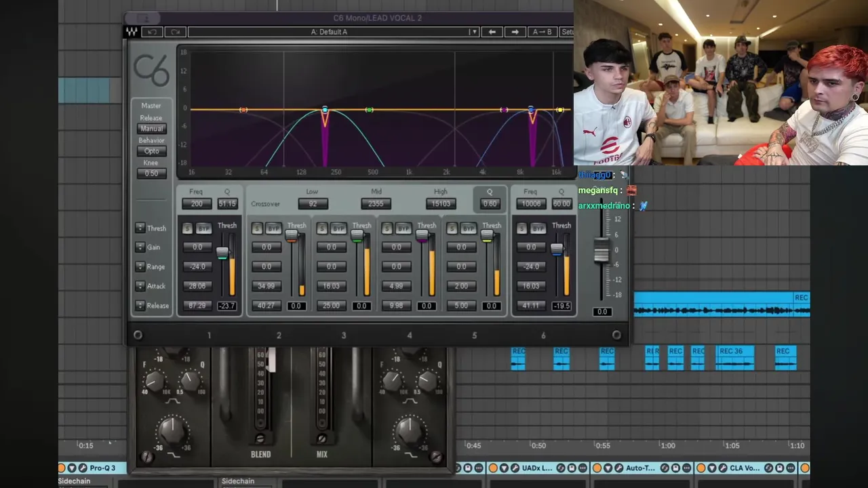Copy setup A to B
The height and width of the screenshot is (488, 868).
point(542,32)
